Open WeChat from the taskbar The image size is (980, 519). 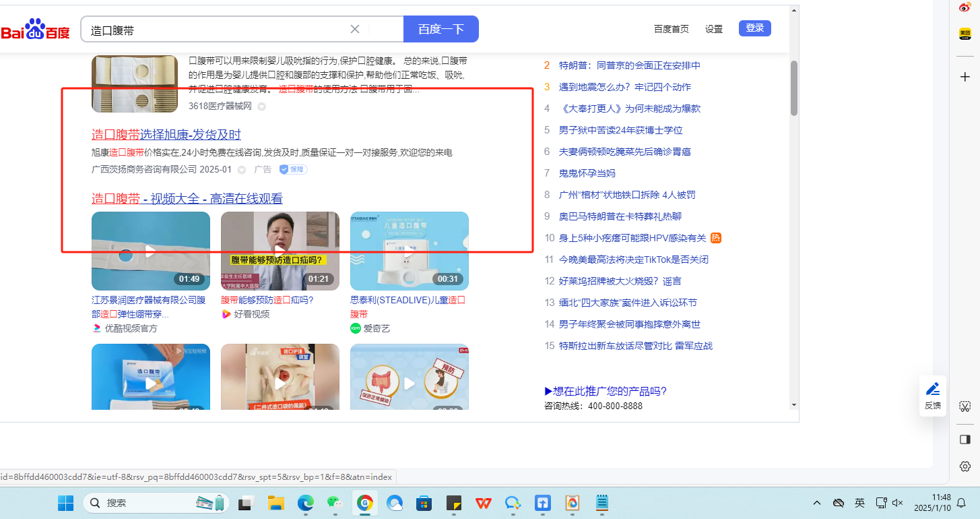tap(335, 503)
